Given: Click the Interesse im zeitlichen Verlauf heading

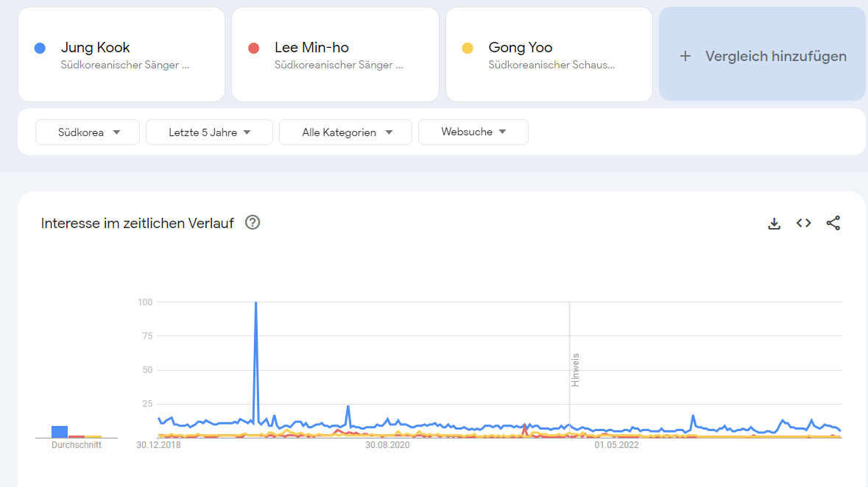Looking at the screenshot, I should [x=138, y=223].
